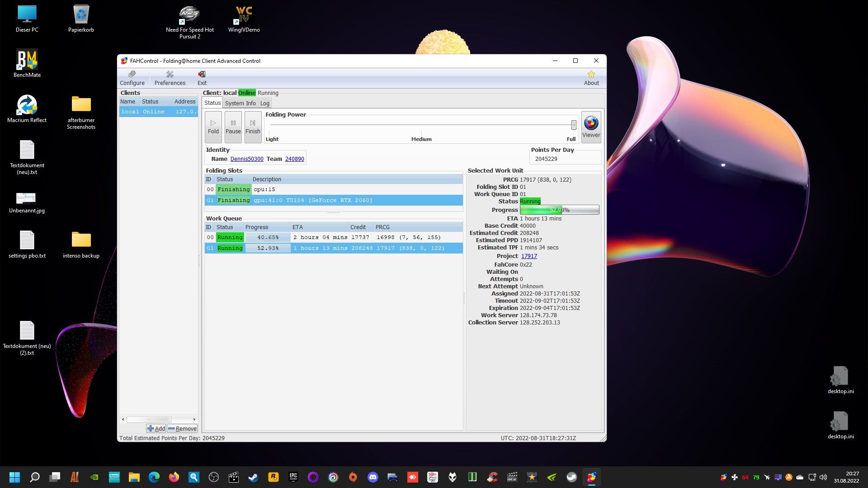Select the WingIVDemo desktop shortcut
Viewport: 868px width, 488px height.
coord(244,19)
